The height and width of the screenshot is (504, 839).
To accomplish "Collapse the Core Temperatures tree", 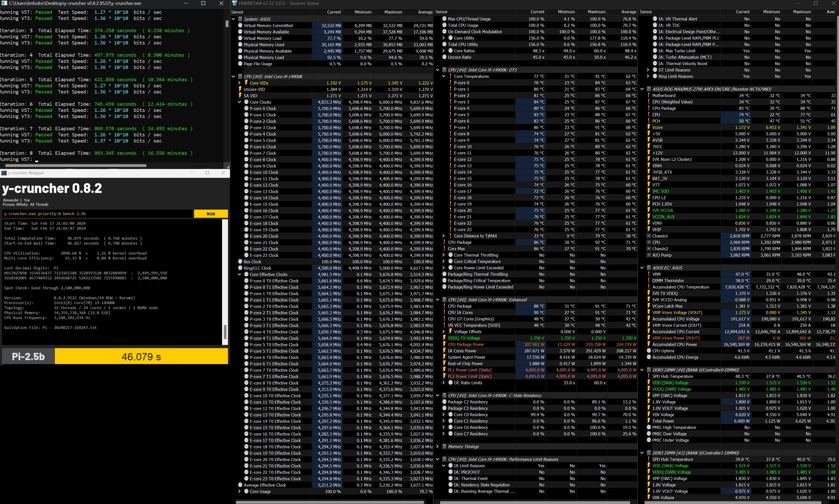I will pos(444,76).
